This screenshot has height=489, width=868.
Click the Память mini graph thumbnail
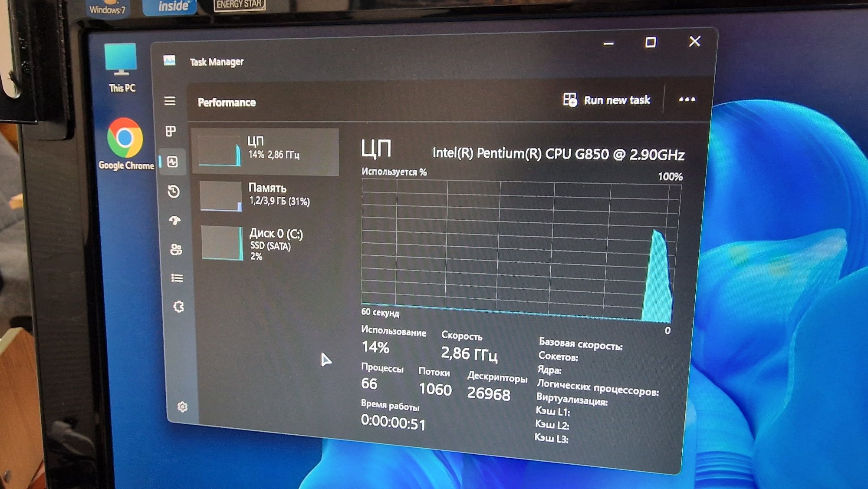click(220, 196)
